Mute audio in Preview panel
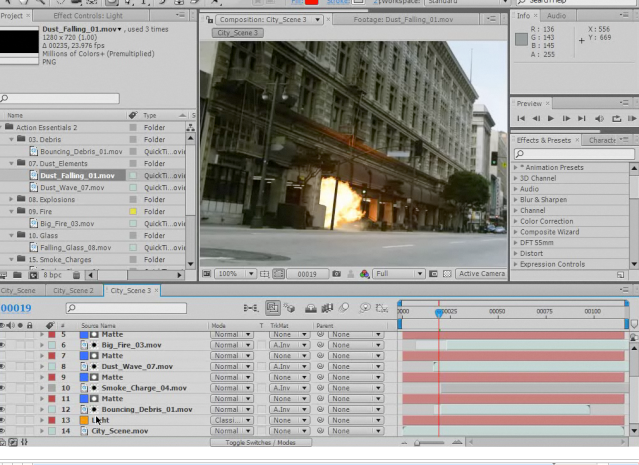 [x=599, y=119]
